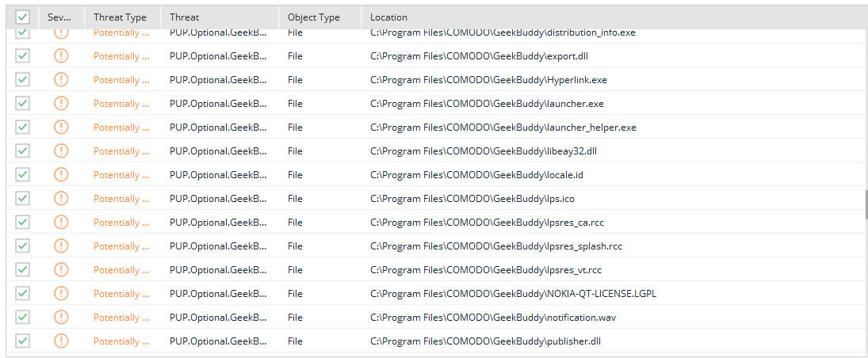Click severity warning icon for launcher_helper.exe
The width and height of the screenshot is (868, 358).
[x=62, y=128]
